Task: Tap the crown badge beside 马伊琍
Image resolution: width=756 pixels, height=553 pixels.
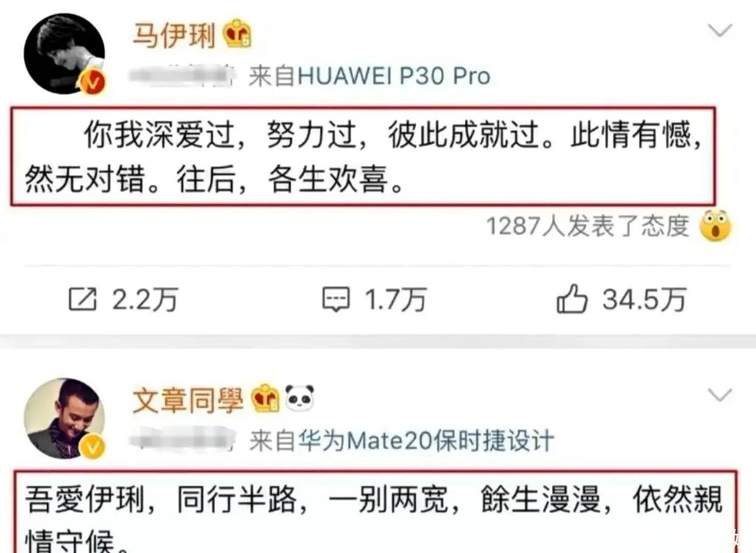Action: [x=237, y=35]
